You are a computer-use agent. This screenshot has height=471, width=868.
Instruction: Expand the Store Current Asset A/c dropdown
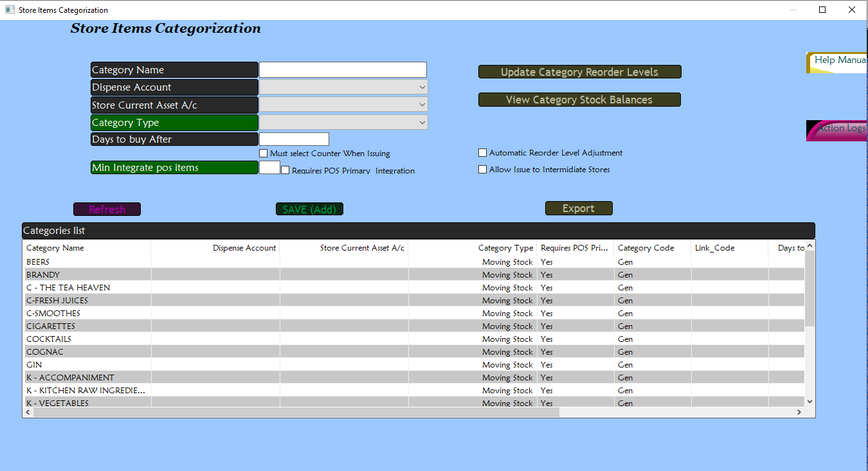tap(343, 105)
